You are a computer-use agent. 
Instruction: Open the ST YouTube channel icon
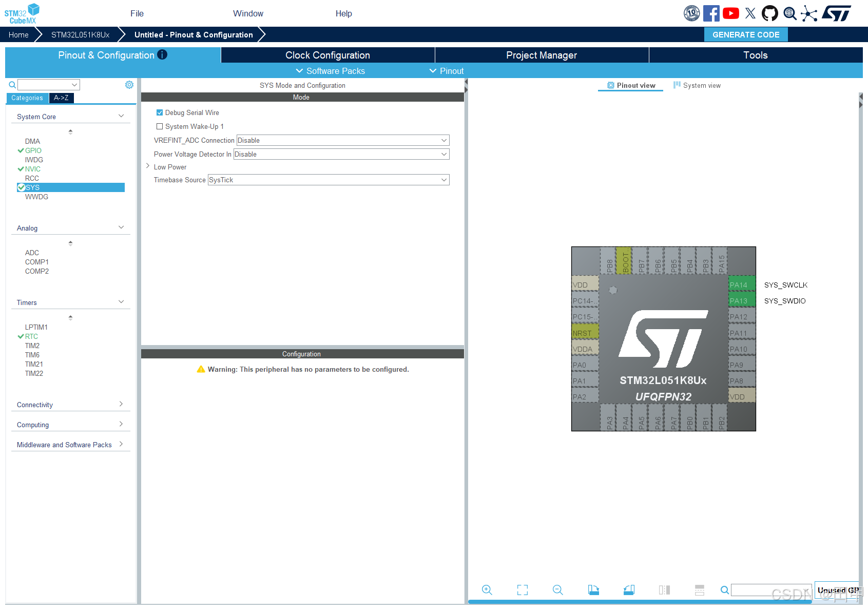730,13
